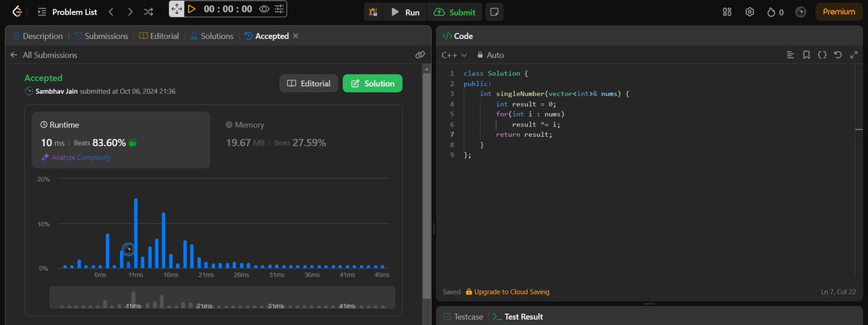The width and height of the screenshot is (868, 325).
Task: Close the Accepted tab
Action: coord(295,35)
